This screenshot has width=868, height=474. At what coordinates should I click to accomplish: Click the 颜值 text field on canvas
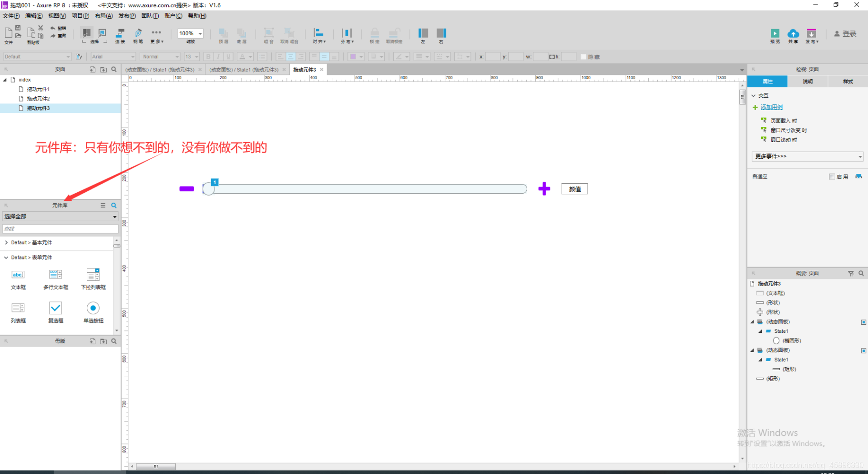(x=574, y=189)
